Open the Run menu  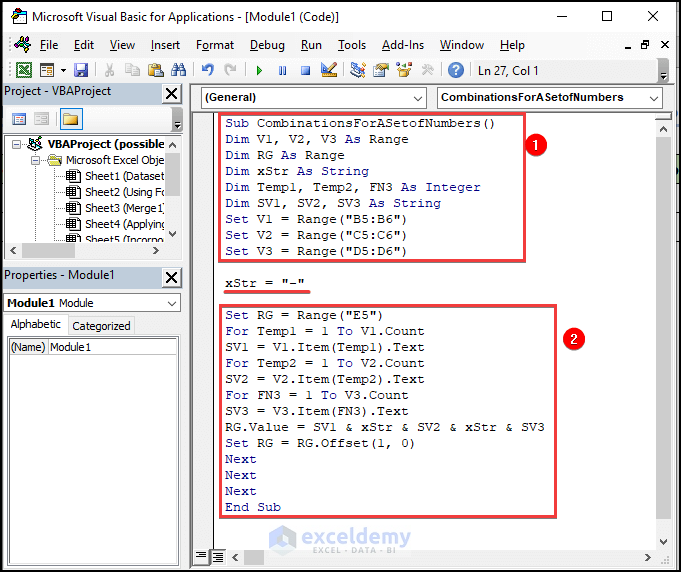click(311, 45)
